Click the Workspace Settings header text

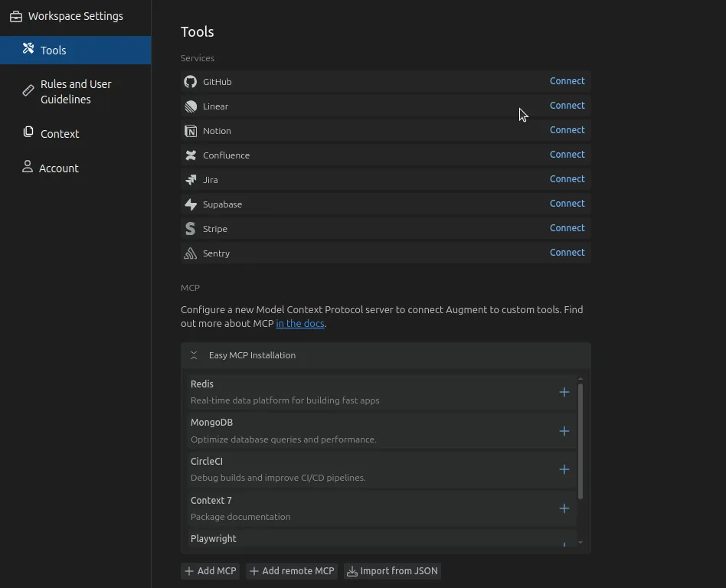point(76,17)
